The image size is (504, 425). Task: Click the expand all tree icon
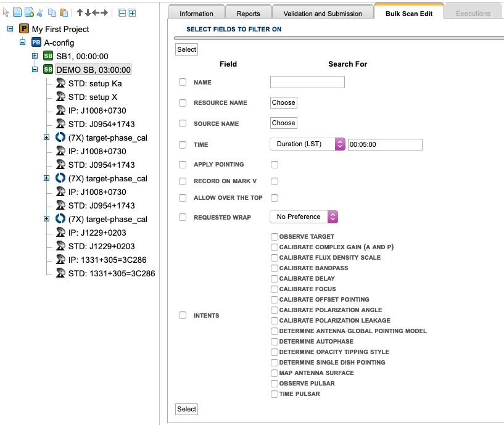click(x=131, y=13)
